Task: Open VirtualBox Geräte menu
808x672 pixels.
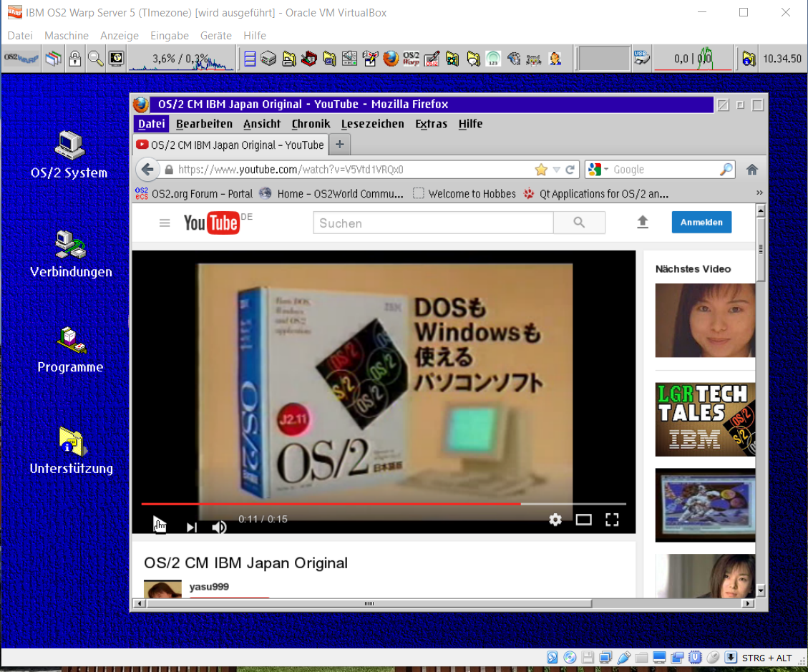Action: pyautogui.click(x=216, y=36)
